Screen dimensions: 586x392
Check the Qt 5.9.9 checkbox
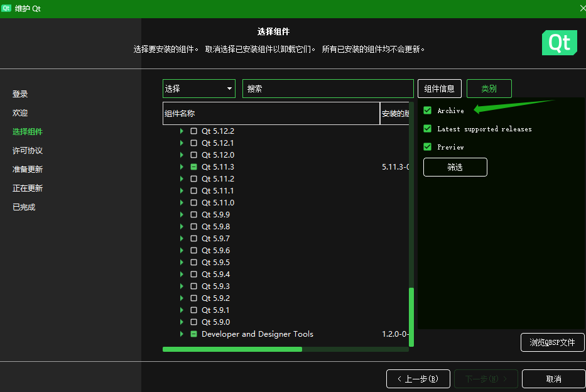click(x=193, y=214)
